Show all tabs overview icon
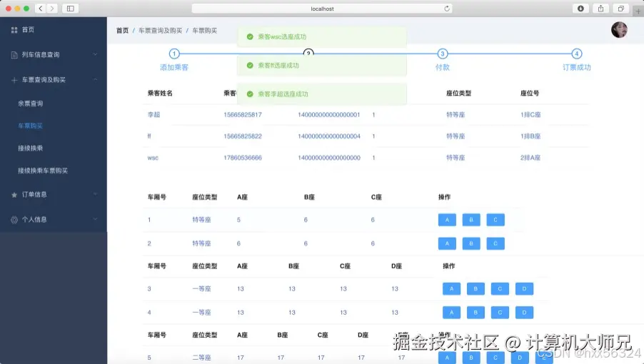The image size is (644, 364). (620, 8)
